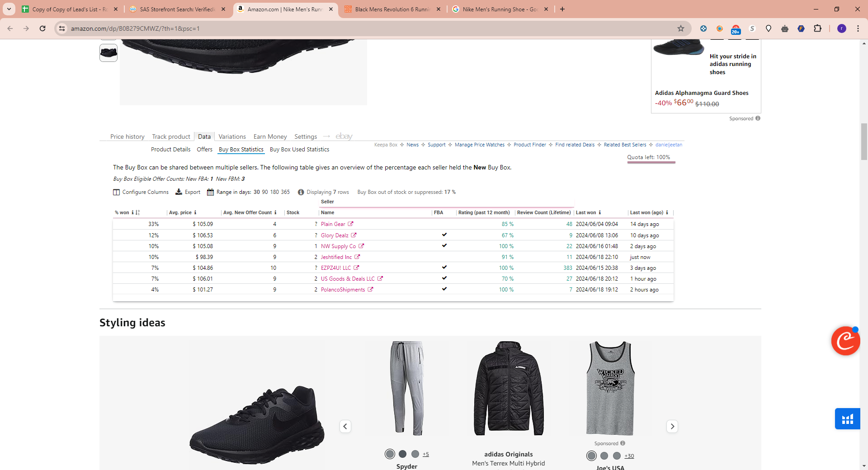
Task: Switch to SAS Storefront Search browser tab
Action: 177,9
